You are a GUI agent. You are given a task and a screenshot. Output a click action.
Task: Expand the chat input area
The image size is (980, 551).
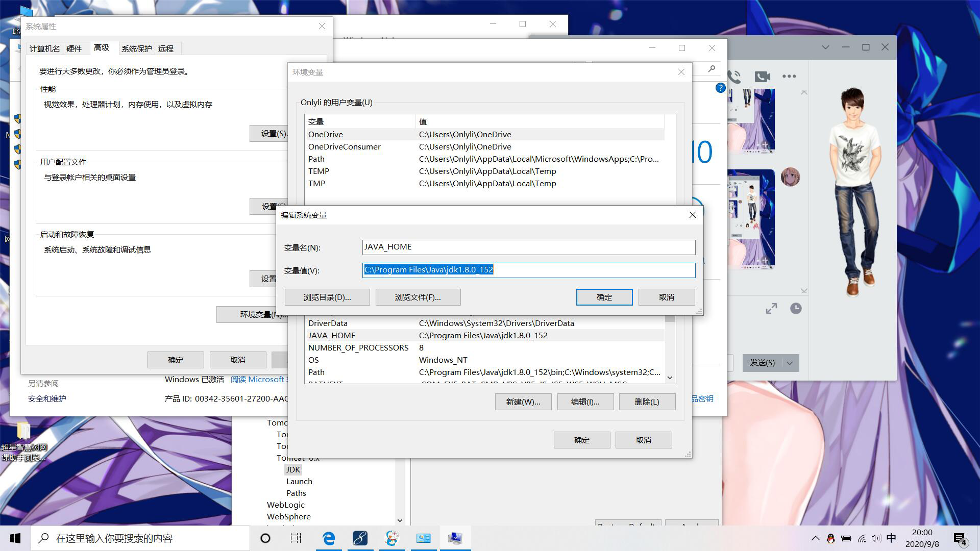point(771,308)
